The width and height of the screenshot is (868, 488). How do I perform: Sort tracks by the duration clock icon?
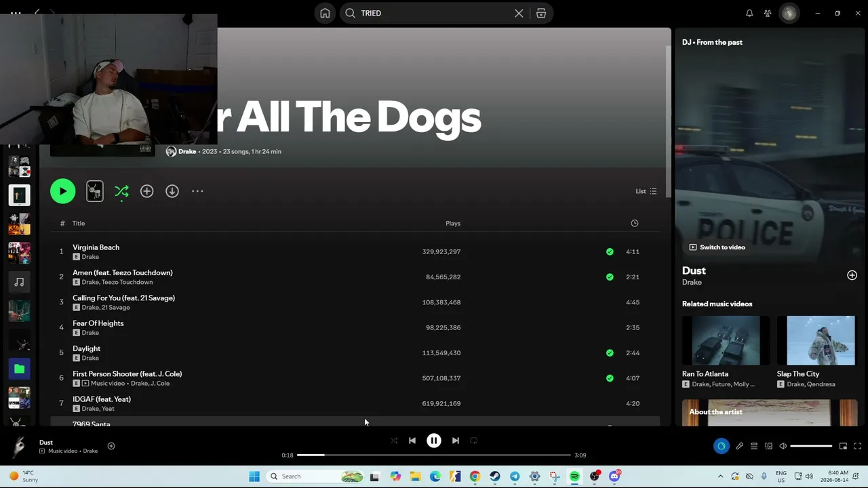pos(635,223)
